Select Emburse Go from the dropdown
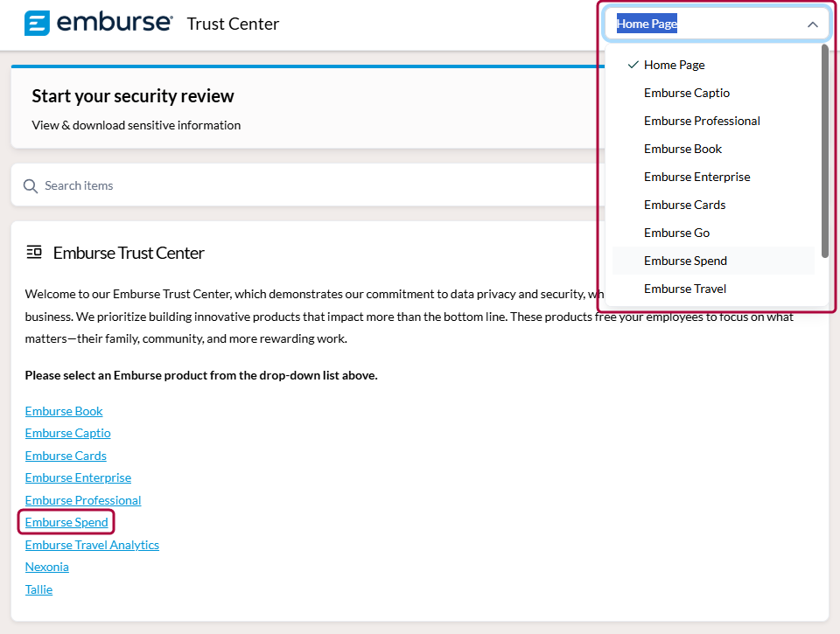This screenshot has height=634, width=840. [x=676, y=232]
